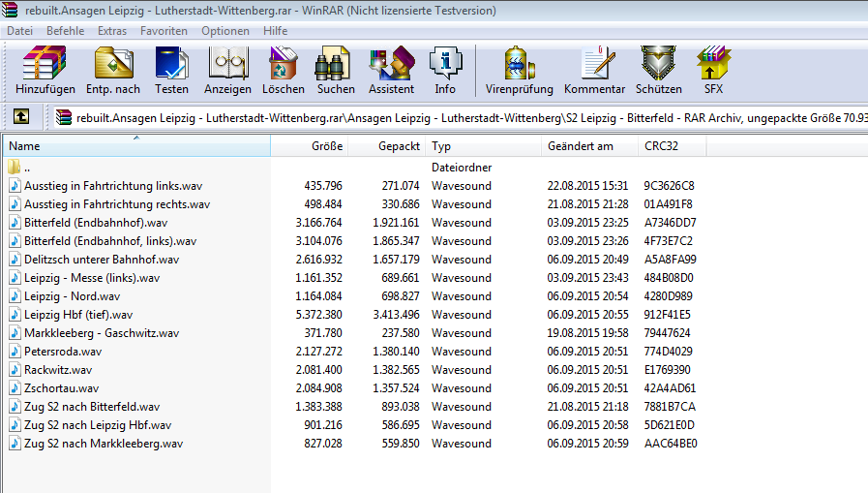The height and width of the screenshot is (493, 868).
Task: Click CRC32 value 7881B7CA
Action: pyautogui.click(x=670, y=407)
